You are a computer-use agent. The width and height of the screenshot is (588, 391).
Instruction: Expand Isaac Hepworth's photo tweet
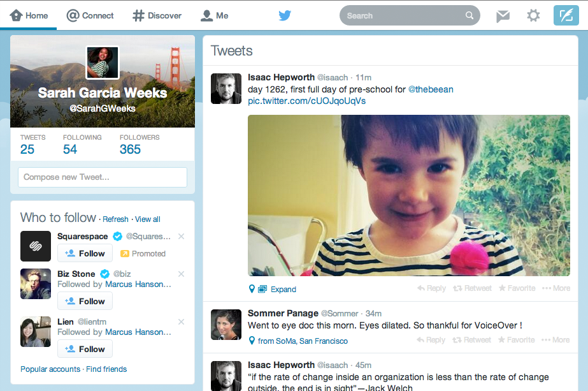click(x=283, y=290)
